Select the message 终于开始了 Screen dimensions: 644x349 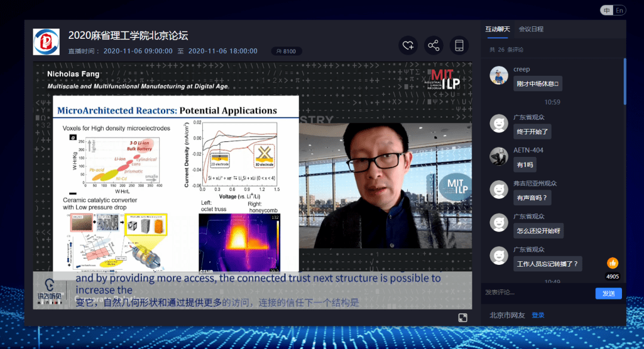532,132
